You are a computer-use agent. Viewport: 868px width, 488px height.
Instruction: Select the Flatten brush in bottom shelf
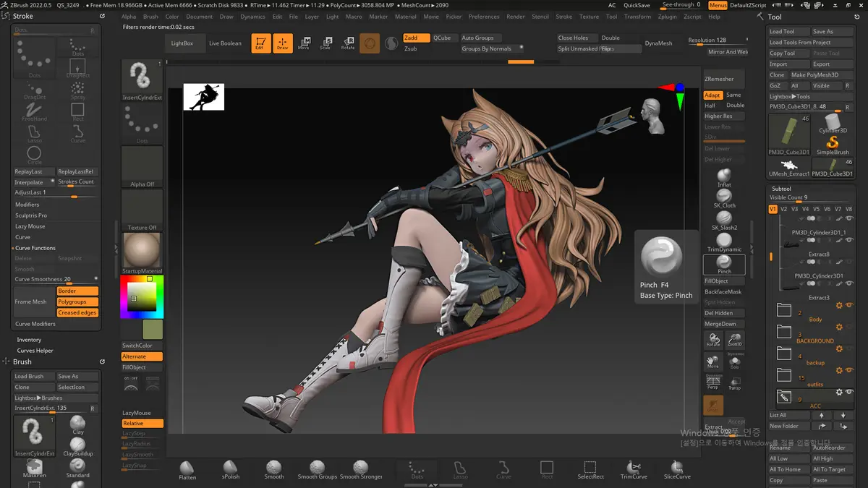(187, 469)
